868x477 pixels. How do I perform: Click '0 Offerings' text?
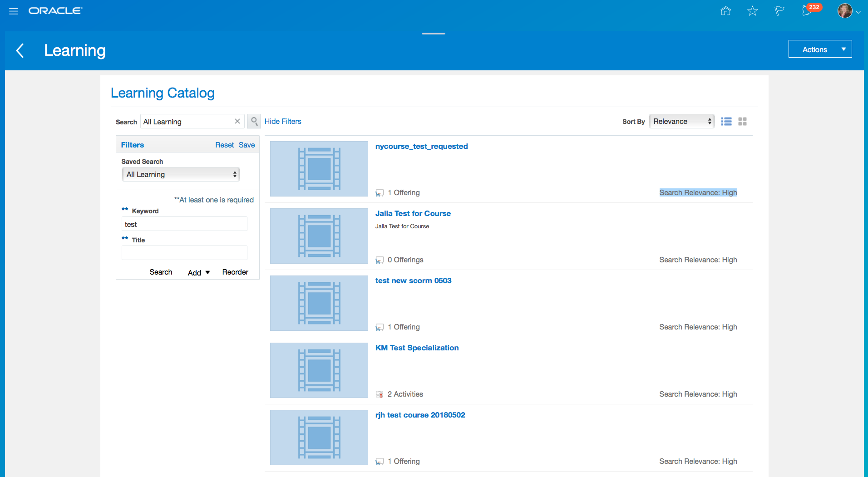point(405,260)
